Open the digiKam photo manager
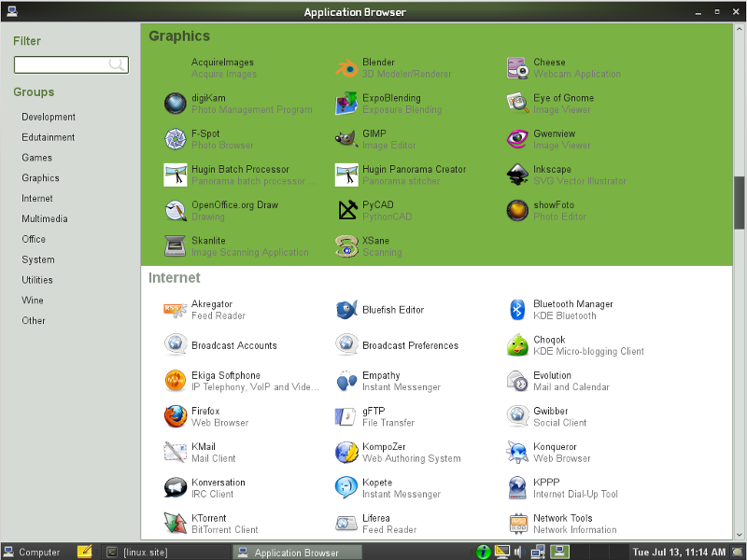The height and width of the screenshot is (560, 747). pyautogui.click(x=176, y=104)
